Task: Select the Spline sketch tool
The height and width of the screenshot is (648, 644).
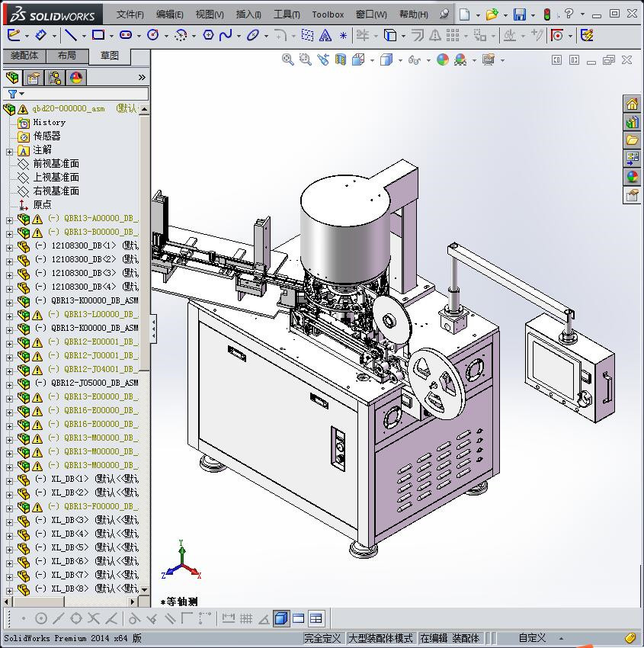Action: (226, 35)
